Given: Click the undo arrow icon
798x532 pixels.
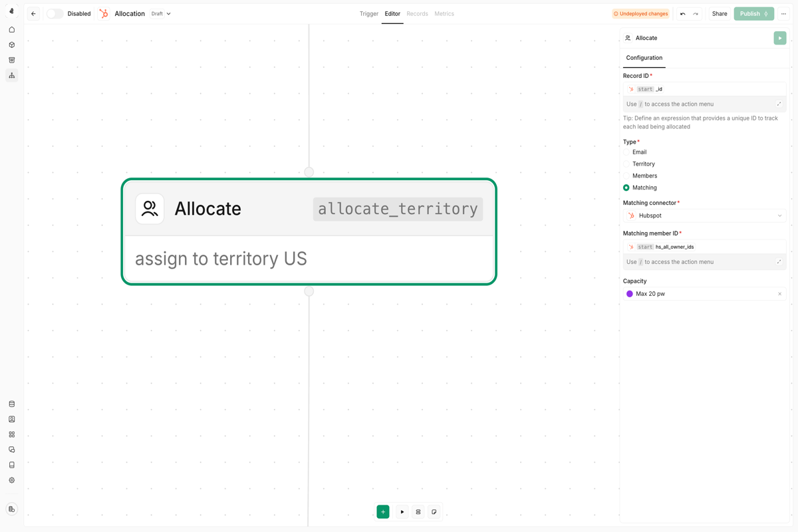Looking at the screenshot, I should click(x=682, y=13).
